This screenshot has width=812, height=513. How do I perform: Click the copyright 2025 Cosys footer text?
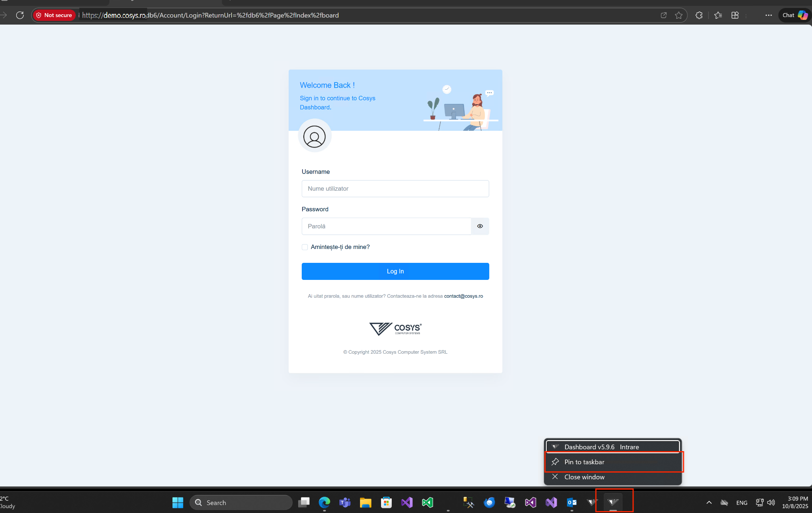click(x=395, y=352)
